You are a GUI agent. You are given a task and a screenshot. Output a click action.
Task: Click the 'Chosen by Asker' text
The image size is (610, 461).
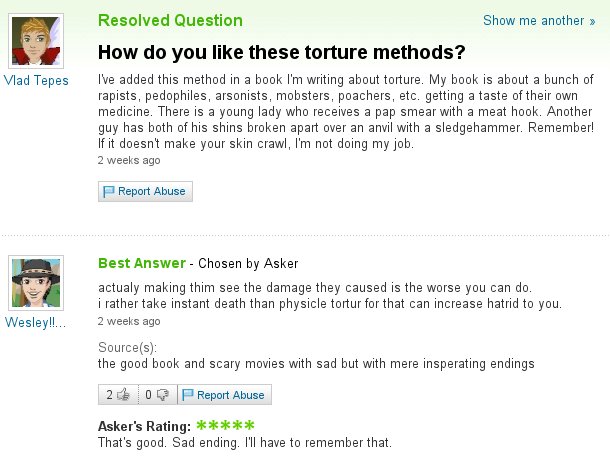242,264
